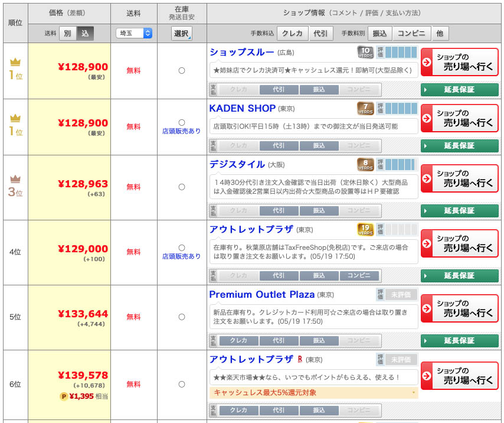The width and height of the screenshot is (504, 423).
Task: Click 売り場へ行く button in the ¥139,578 row
Action: click(459, 376)
